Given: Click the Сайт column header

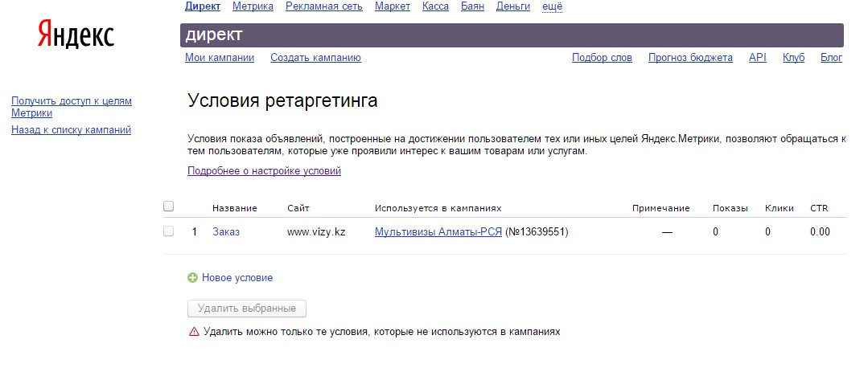Looking at the screenshot, I should tap(298, 208).
